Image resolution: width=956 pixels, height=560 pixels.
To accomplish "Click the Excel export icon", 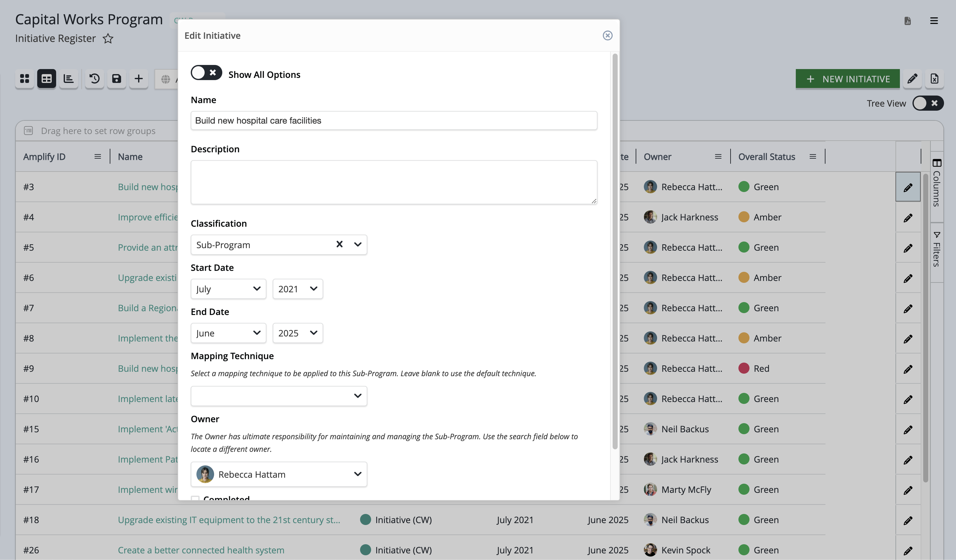I will point(934,79).
